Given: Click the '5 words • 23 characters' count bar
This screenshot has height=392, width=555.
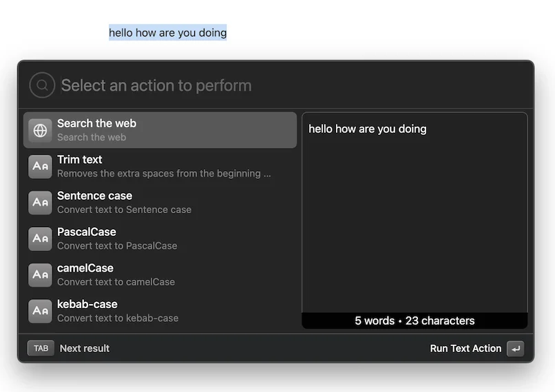Looking at the screenshot, I should pos(415,320).
